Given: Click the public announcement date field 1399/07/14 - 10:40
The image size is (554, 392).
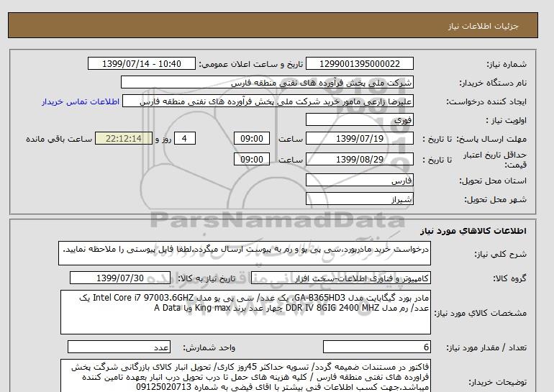Looking at the screenshot, I should tap(141, 64).
